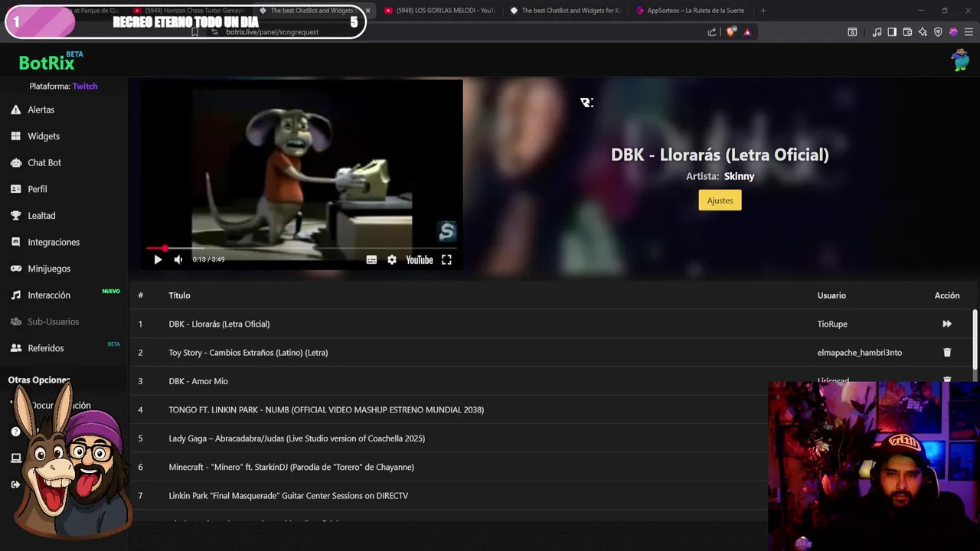Click the Usuario column header
The height and width of the screenshot is (551, 980).
[831, 295]
